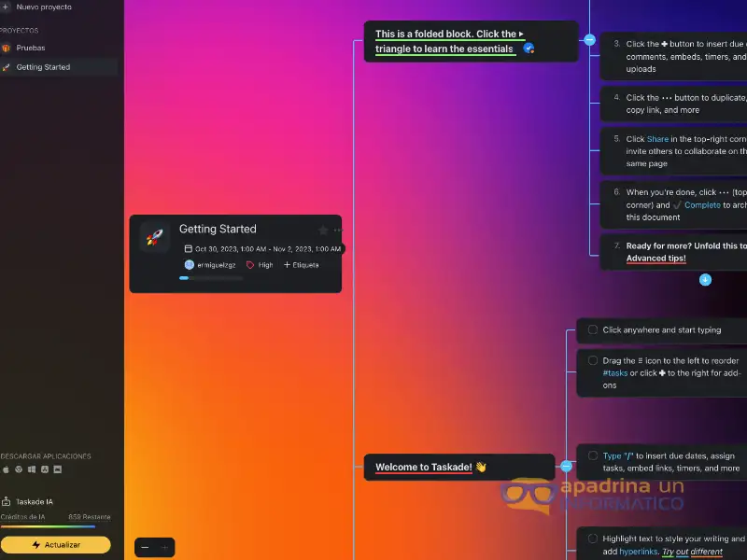This screenshot has height=560, width=747.
Task: Click the Actualizar upgrade button
Action: click(56, 545)
